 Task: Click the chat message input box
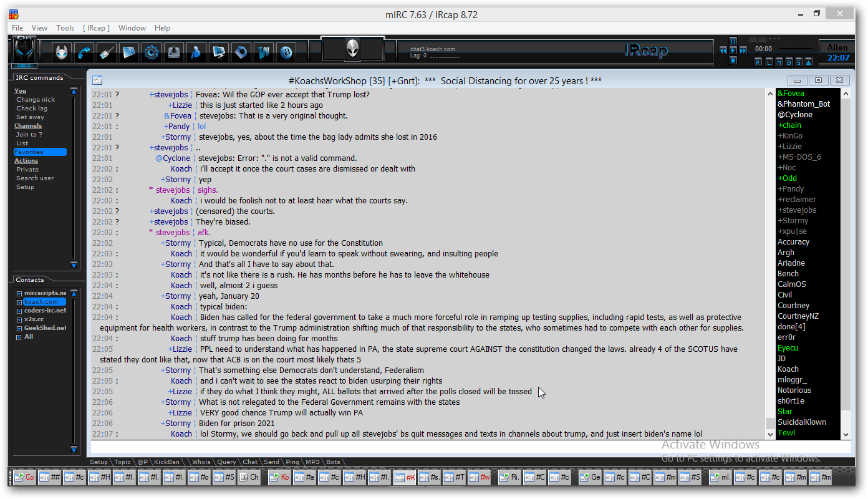[x=471, y=447]
